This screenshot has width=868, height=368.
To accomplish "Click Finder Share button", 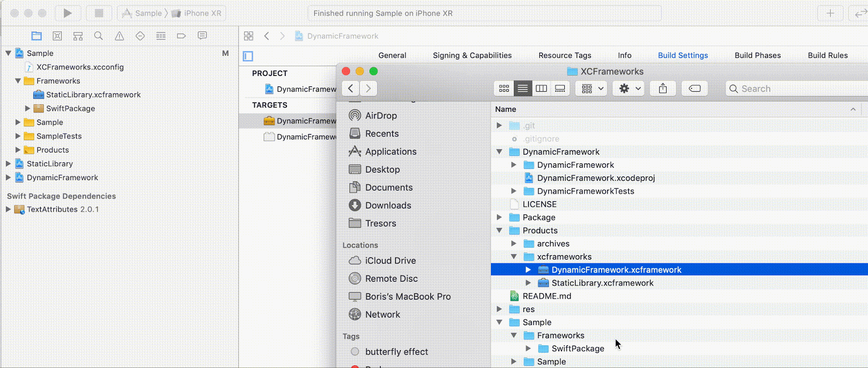I will click(663, 88).
